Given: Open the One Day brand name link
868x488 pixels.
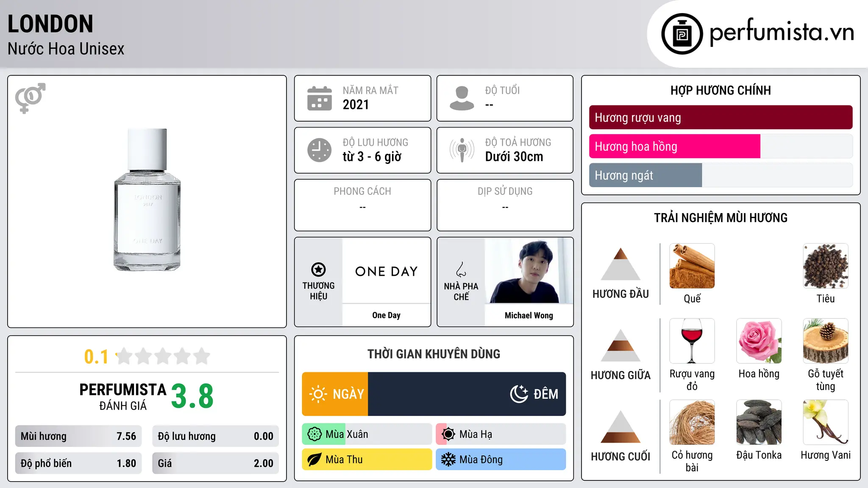Looking at the screenshot, I should [387, 315].
